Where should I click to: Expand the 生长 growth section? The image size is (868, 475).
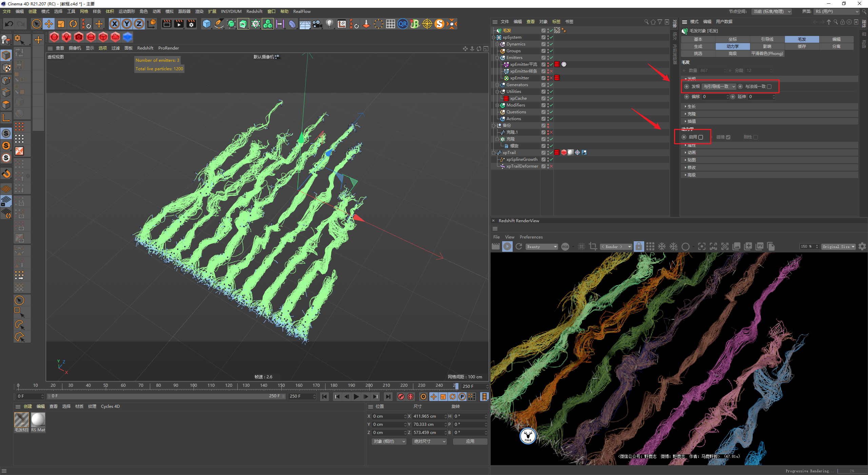(x=691, y=107)
